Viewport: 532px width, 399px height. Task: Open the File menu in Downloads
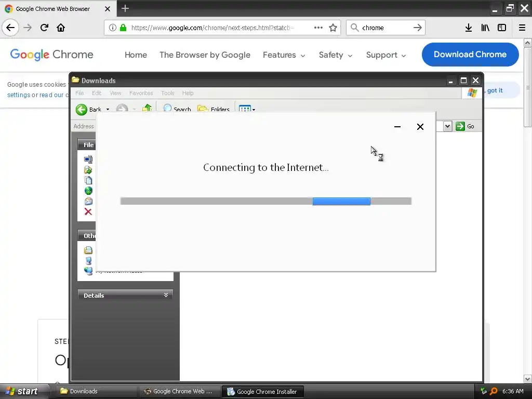[x=79, y=93]
